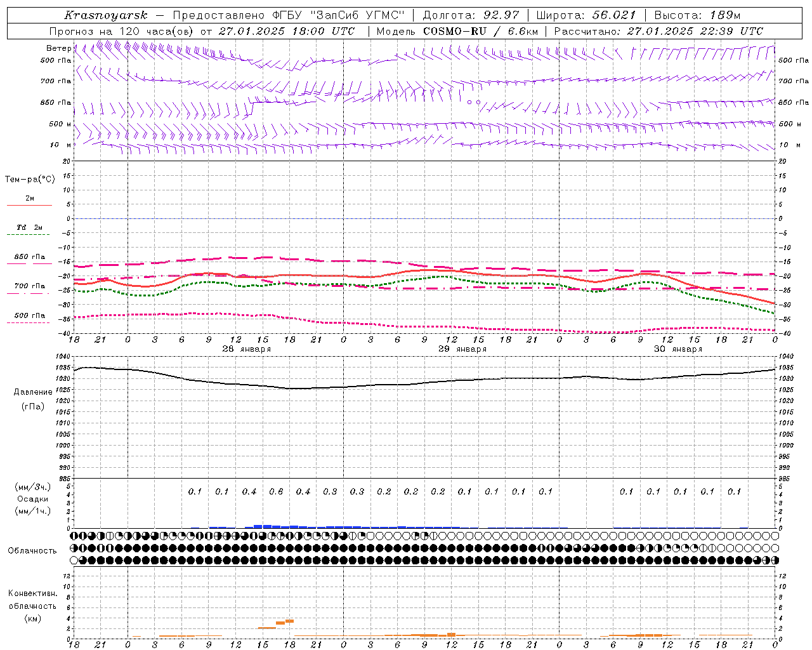
Task: Click the Давление pressure label
Action: pyautogui.click(x=33, y=392)
